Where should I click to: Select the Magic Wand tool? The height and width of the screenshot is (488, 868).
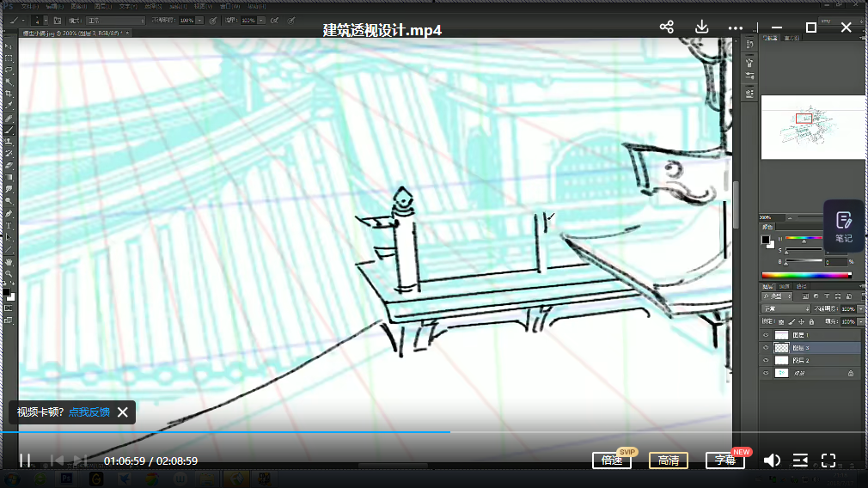pyautogui.click(x=9, y=82)
